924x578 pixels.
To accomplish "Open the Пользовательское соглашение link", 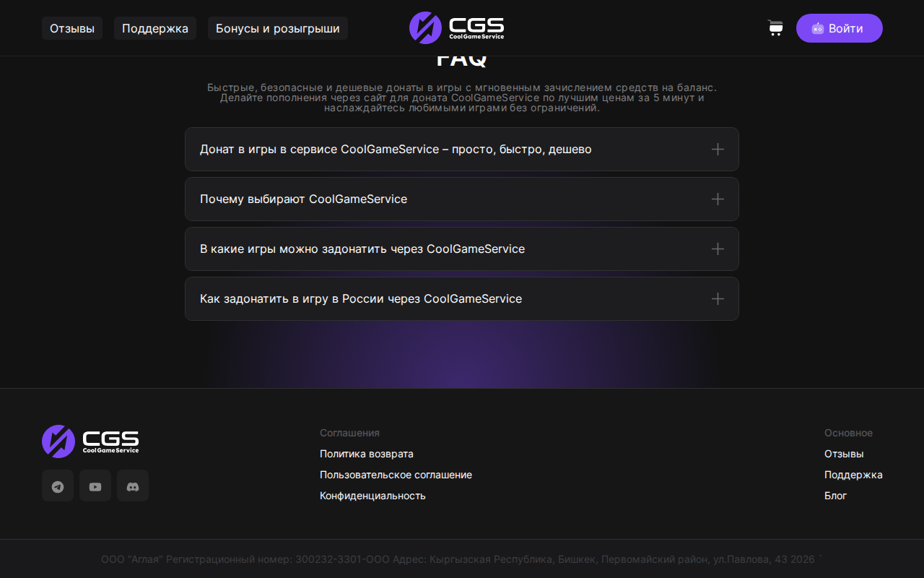I will [x=396, y=475].
